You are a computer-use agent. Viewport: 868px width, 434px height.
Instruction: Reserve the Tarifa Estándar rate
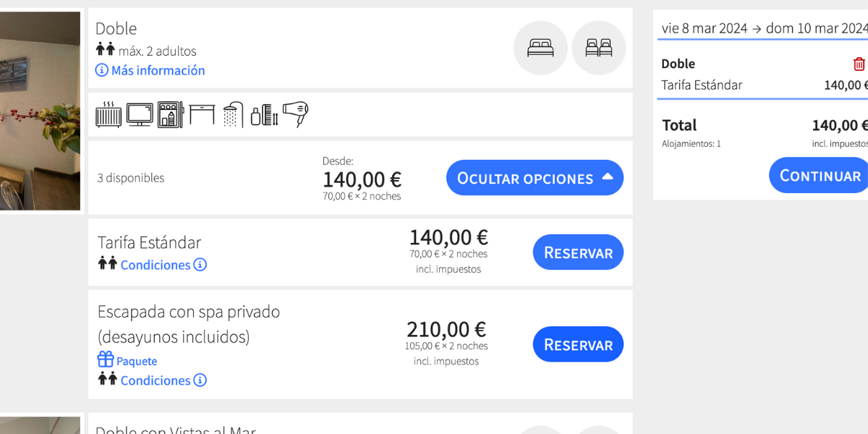(x=578, y=252)
